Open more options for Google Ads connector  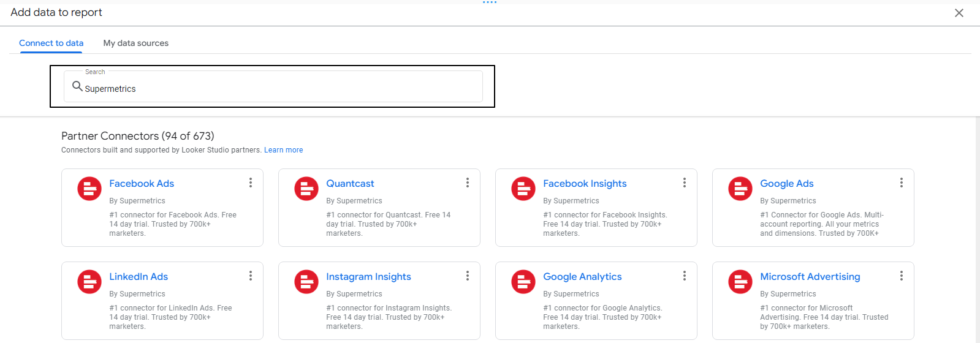pyautogui.click(x=902, y=183)
